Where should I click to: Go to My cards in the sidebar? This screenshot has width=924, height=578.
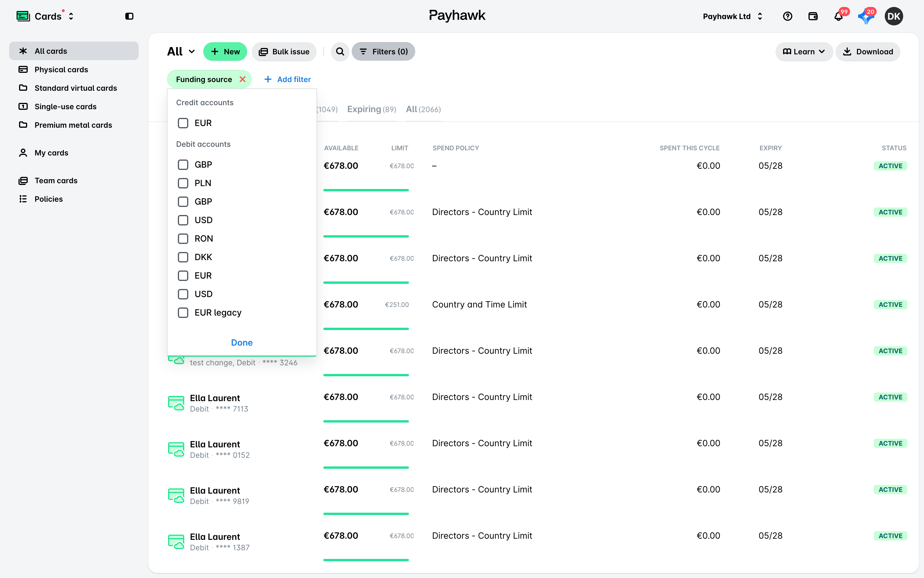74,153
